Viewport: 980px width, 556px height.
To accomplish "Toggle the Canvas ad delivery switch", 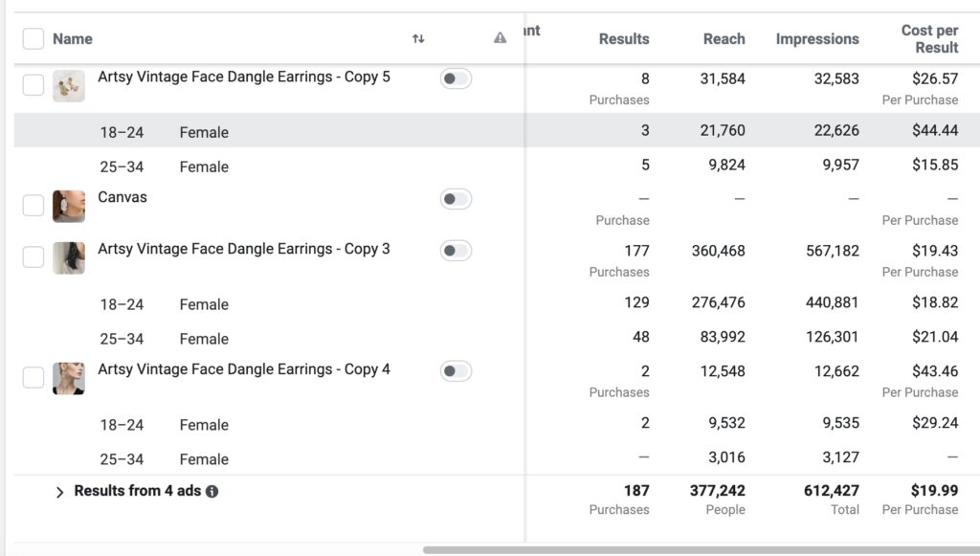I will point(456,199).
